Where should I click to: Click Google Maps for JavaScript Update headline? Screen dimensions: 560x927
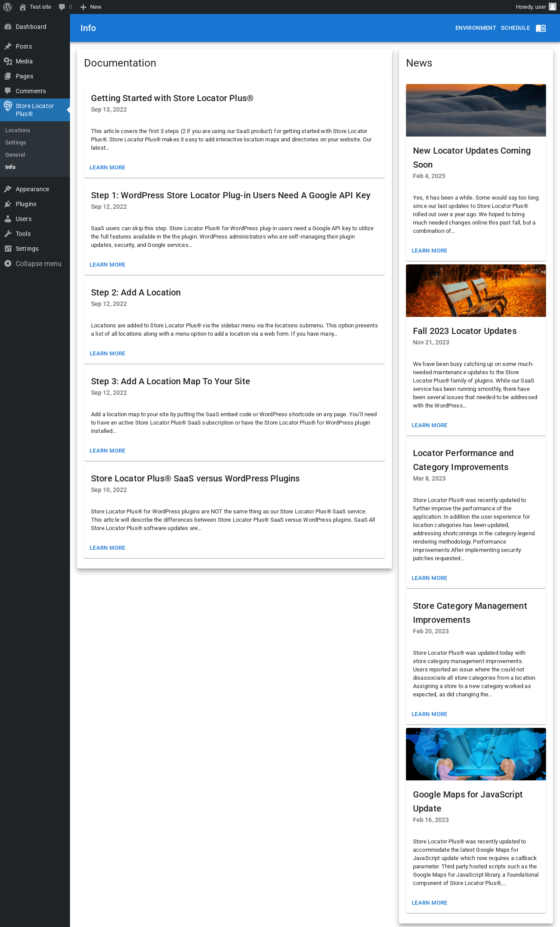coord(468,801)
